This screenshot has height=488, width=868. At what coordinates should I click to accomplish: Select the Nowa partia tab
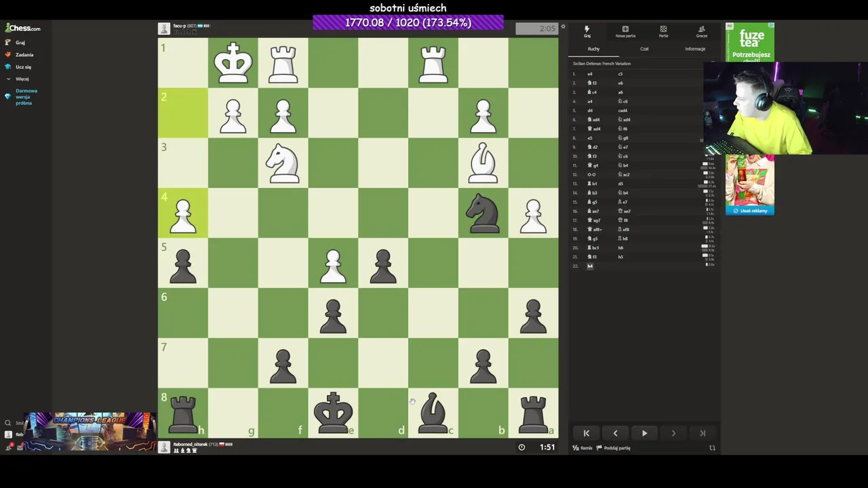pyautogui.click(x=625, y=32)
